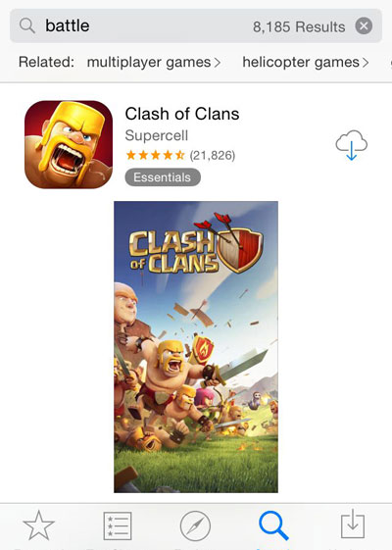This screenshot has height=550, width=392.
Task: Open the Explore compass tab
Action: pos(195,525)
